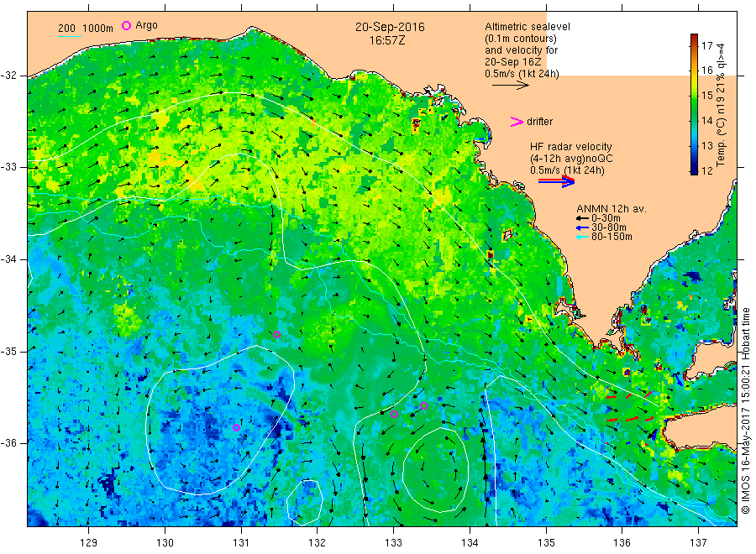The width and height of the screenshot is (756, 554).
Task: Click the -36 latitude axis label
Action: [8, 442]
